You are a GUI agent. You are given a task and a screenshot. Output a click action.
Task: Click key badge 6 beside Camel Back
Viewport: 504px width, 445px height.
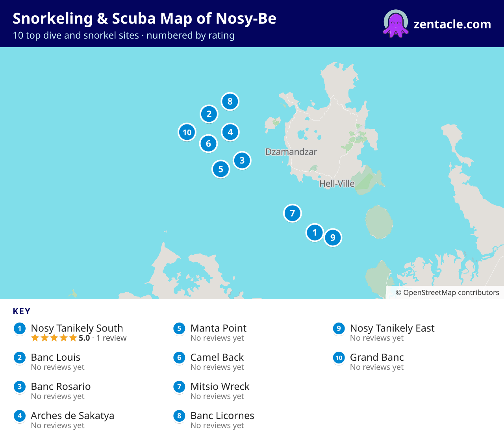[179, 358]
